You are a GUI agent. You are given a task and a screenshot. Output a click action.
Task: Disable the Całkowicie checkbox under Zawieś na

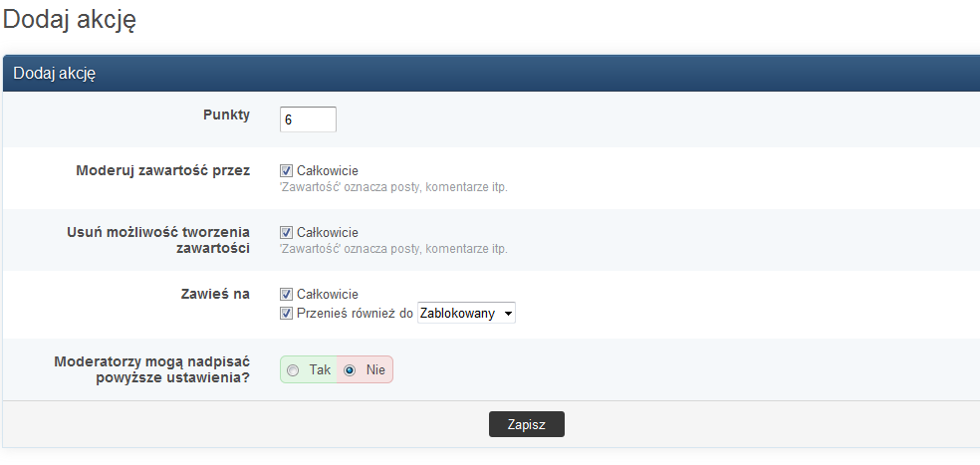tap(287, 295)
